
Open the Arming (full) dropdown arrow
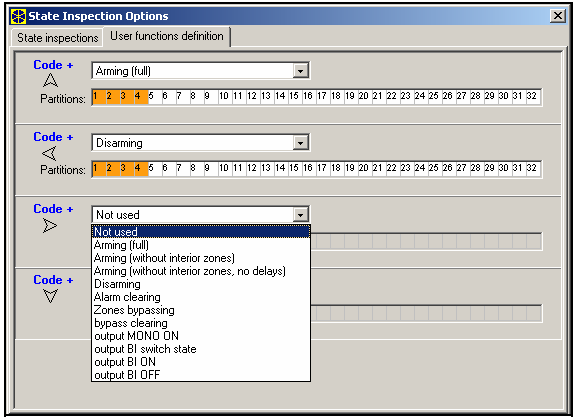coord(300,71)
